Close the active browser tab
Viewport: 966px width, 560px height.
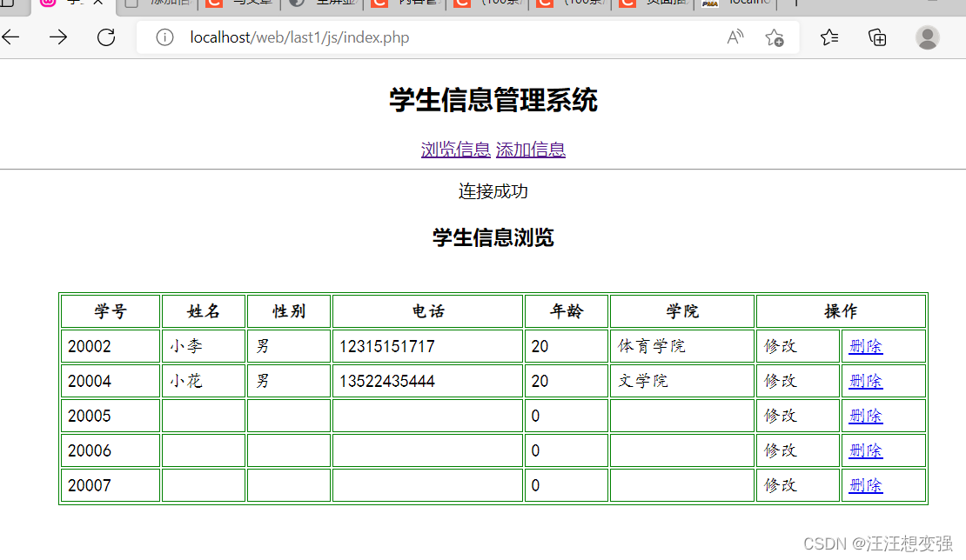pyautogui.click(x=98, y=3)
